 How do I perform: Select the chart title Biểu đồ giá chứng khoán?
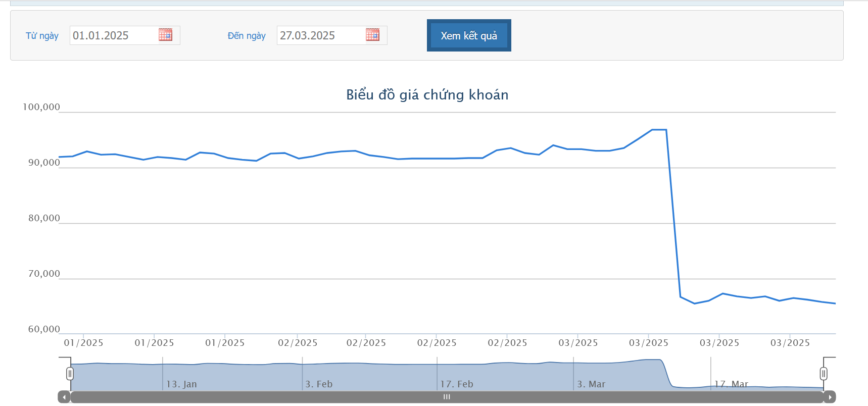427,95
